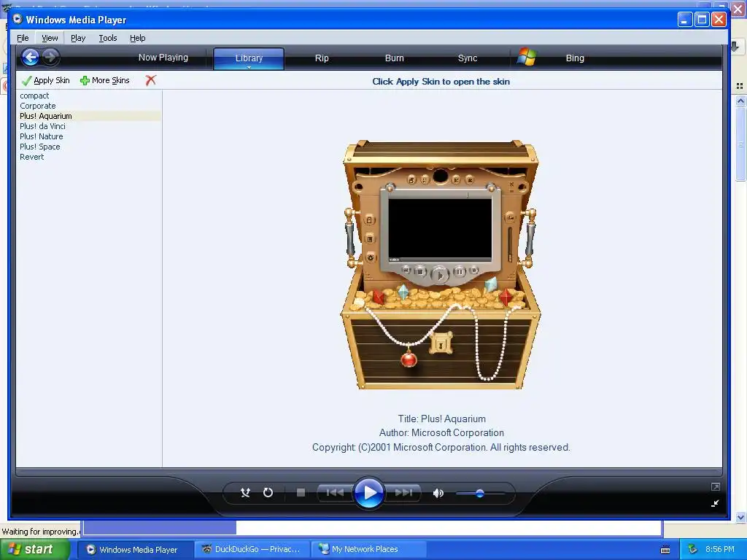Open the Bing tab
Viewport: 747px width, 560px height.
pyautogui.click(x=575, y=58)
